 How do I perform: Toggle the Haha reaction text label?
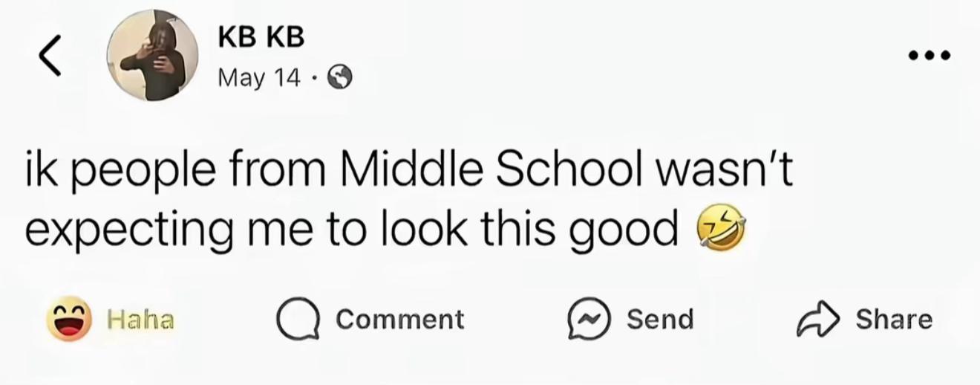pos(141,320)
